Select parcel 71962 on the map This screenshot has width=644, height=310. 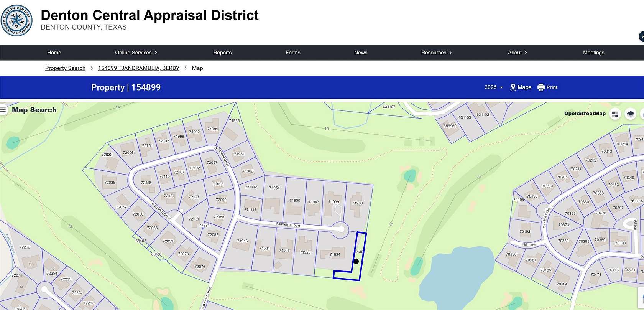(x=248, y=171)
